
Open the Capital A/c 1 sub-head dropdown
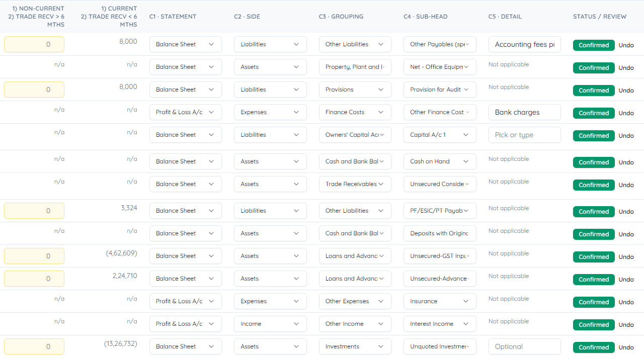(440, 135)
